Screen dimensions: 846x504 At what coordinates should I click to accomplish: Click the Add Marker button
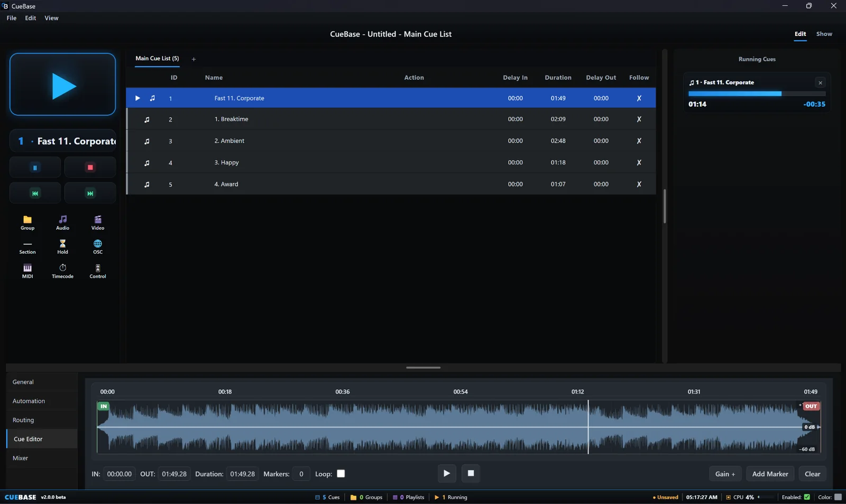tap(770, 474)
